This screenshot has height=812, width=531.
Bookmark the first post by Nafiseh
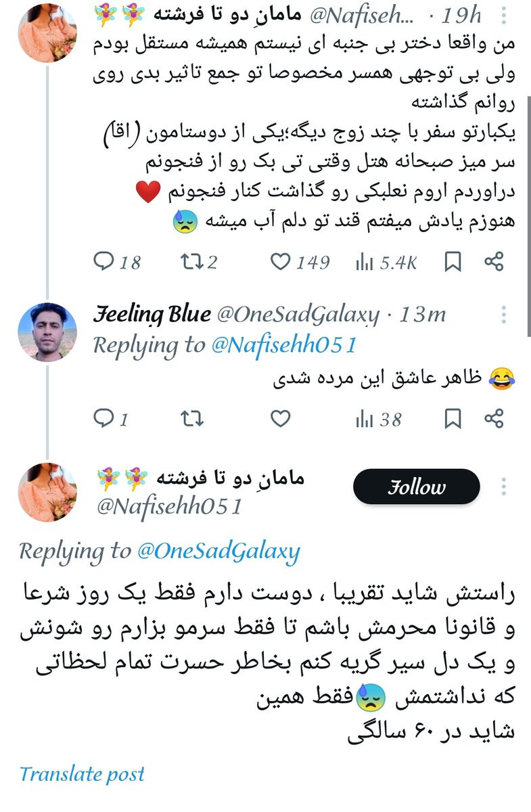point(453,262)
